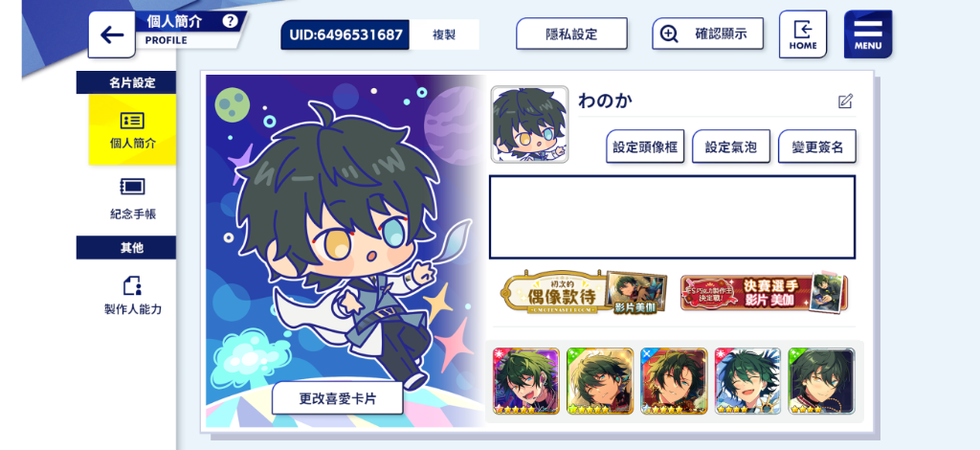Open 隱私設定 privacy settings

pos(571,34)
